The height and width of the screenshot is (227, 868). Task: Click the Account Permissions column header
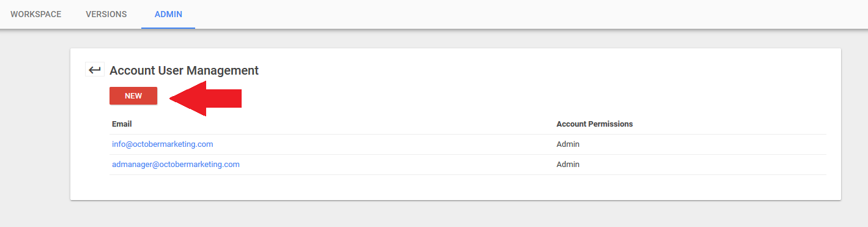[x=595, y=124]
